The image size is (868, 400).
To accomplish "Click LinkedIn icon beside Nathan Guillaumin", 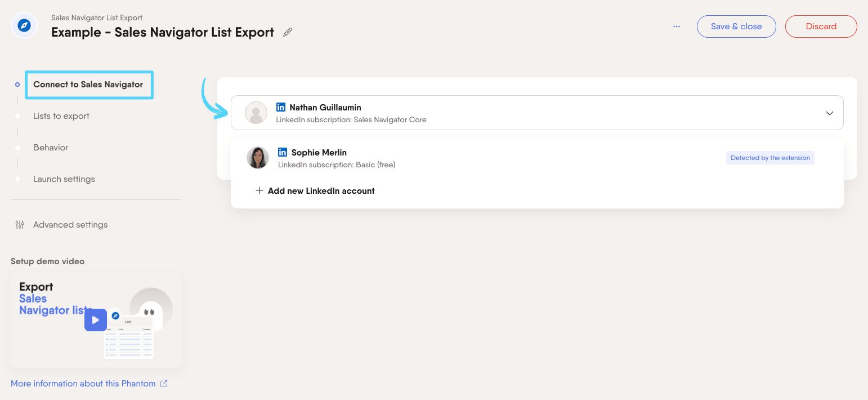I will pyautogui.click(x=281, y=107).
